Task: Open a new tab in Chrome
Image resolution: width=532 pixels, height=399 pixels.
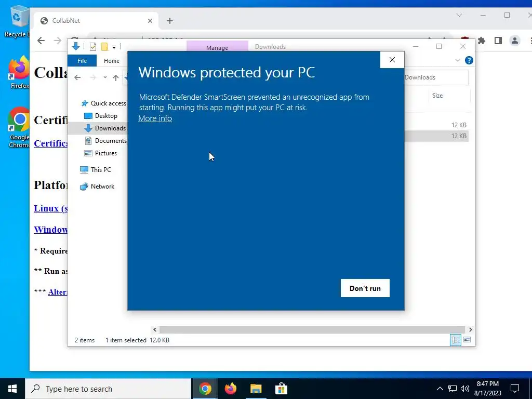Action: (170, 21)
